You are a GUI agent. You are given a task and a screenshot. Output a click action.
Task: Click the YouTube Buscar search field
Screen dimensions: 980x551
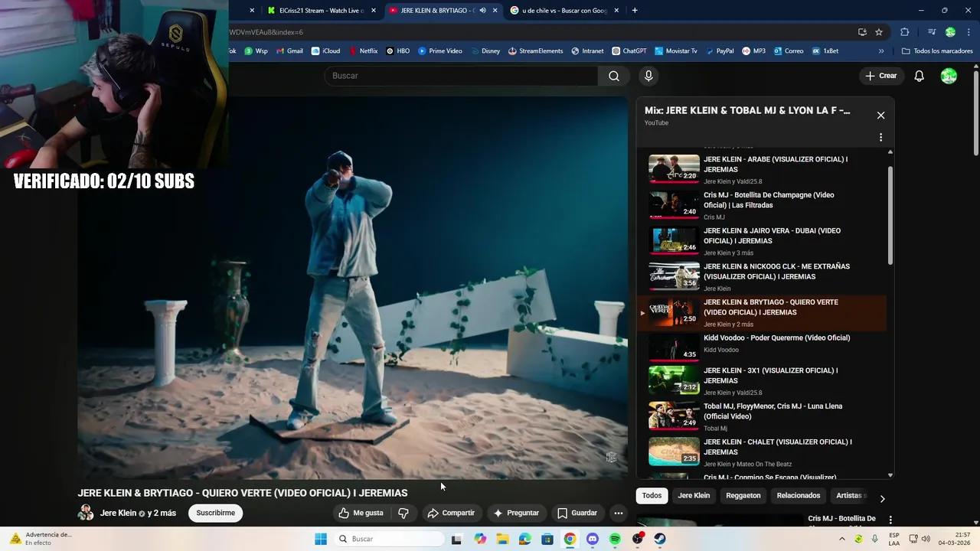pyautogui.click(x=461, y=76)
